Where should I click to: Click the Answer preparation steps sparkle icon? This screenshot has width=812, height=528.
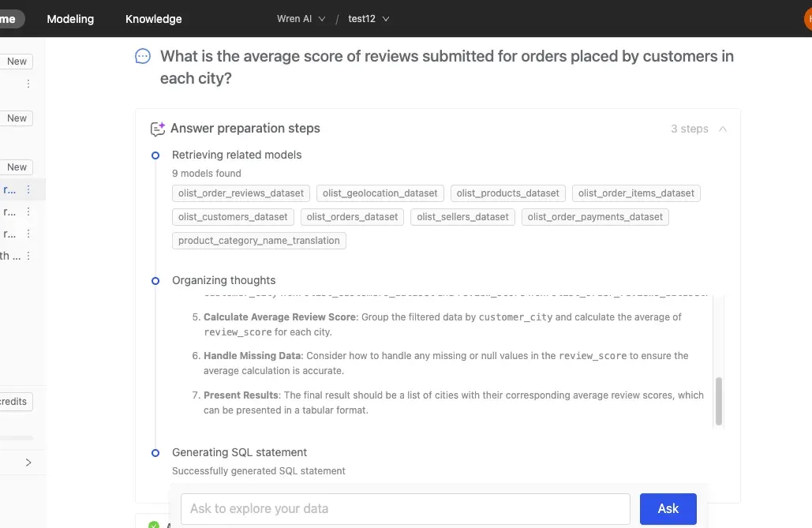click(x=158, y=129)
